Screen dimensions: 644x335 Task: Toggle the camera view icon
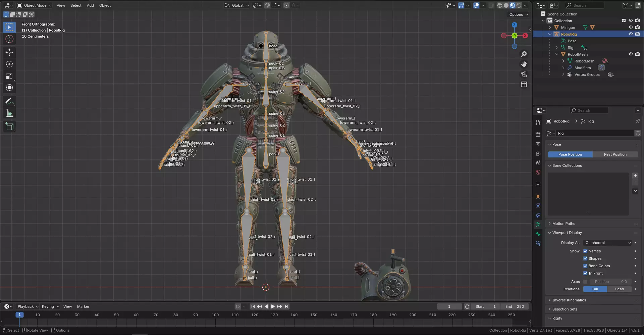(x=524, y=74)
